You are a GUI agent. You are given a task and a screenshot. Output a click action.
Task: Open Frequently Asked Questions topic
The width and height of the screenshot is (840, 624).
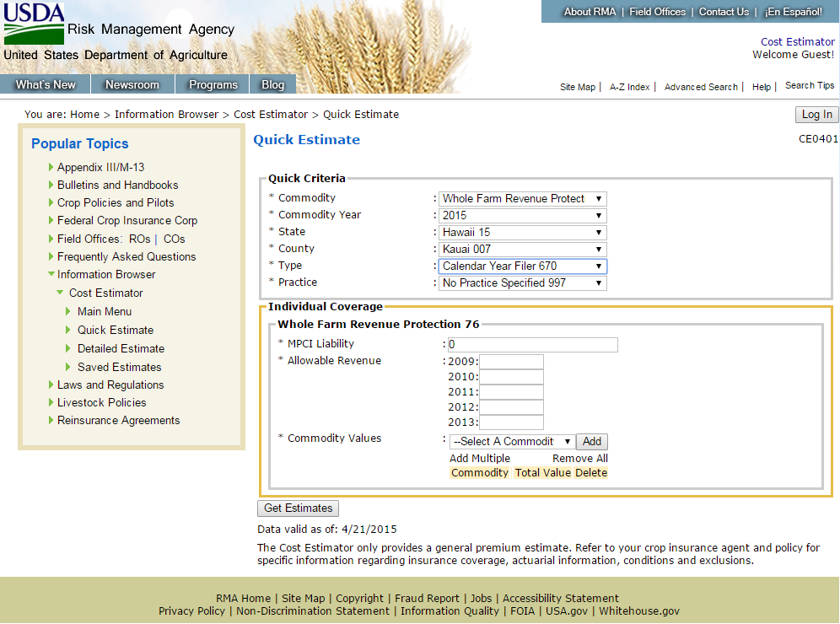[x=127, y=256]
